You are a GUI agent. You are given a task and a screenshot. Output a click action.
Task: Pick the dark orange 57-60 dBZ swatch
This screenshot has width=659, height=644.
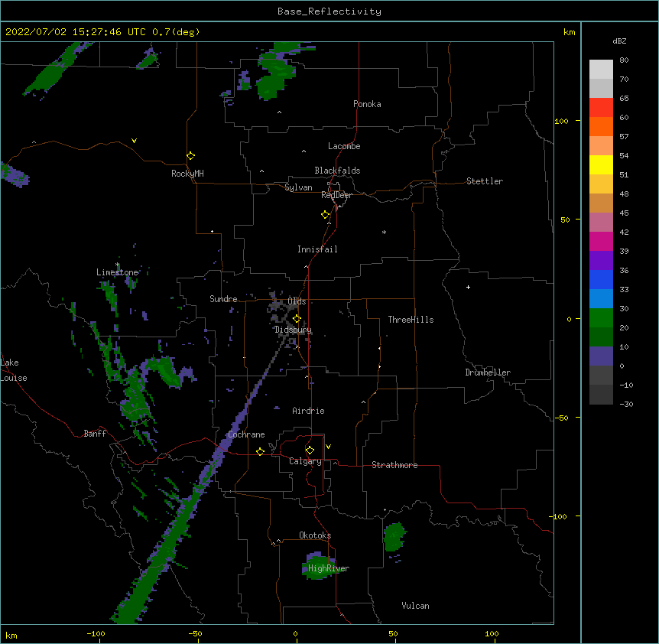(601, 126)
